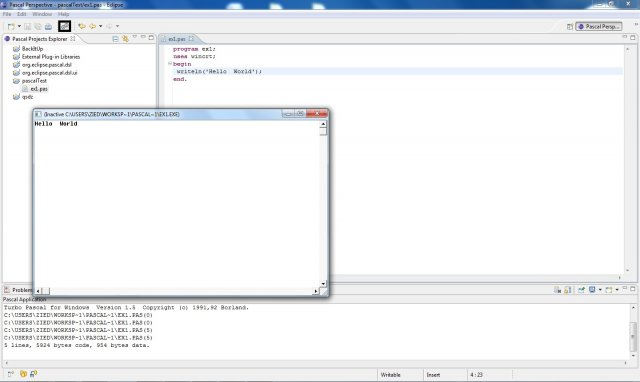The width and height of the screenshot is (640, 382).
Task: Select the Problems tab
Action: (x=18, y=290)
